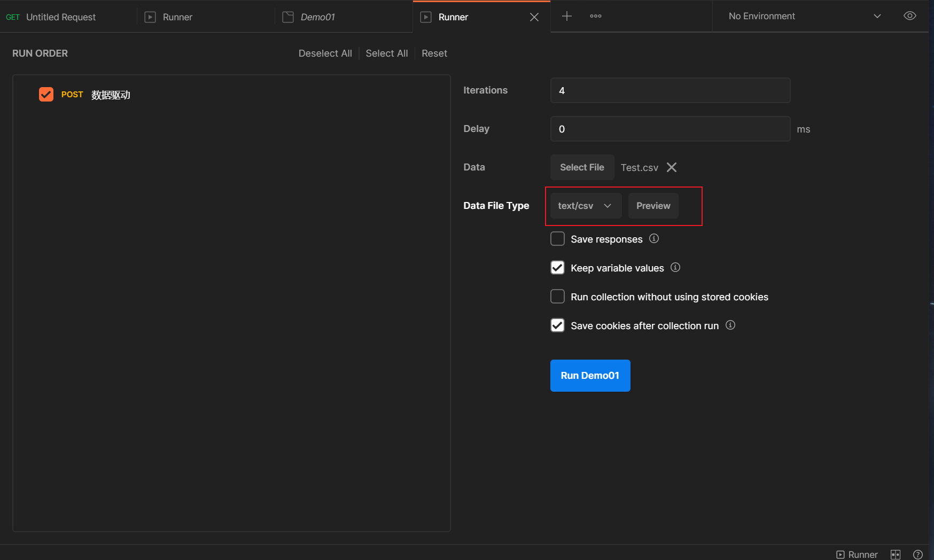Reset the run order
The width and height of the screenshot is (934, 560).
point(434,53)
